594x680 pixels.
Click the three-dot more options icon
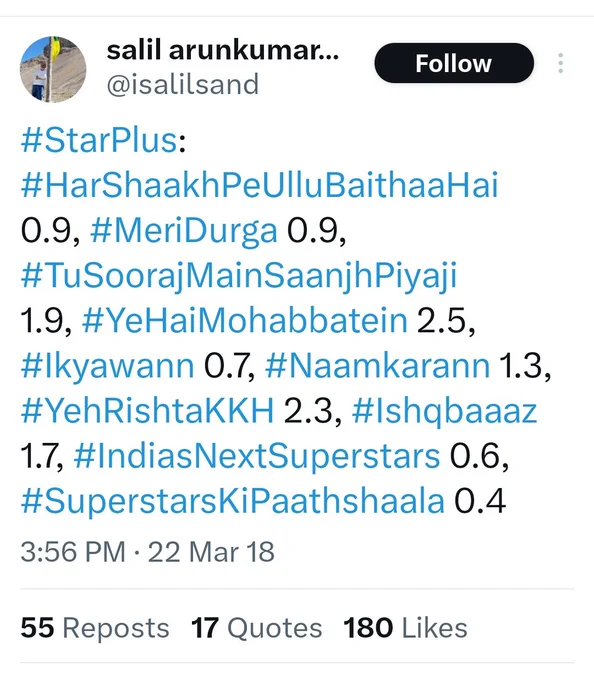(561, 63)
